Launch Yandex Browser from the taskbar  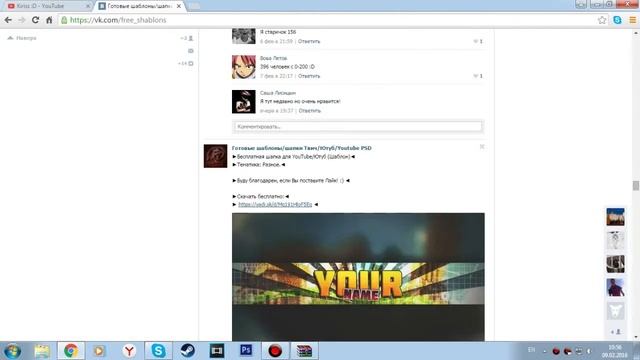[x=129, y=351]
